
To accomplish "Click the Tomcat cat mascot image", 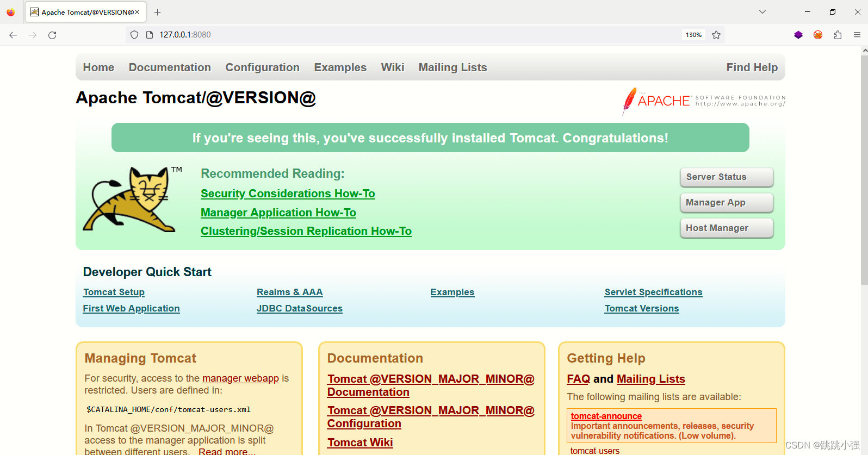I will [132, 199].
